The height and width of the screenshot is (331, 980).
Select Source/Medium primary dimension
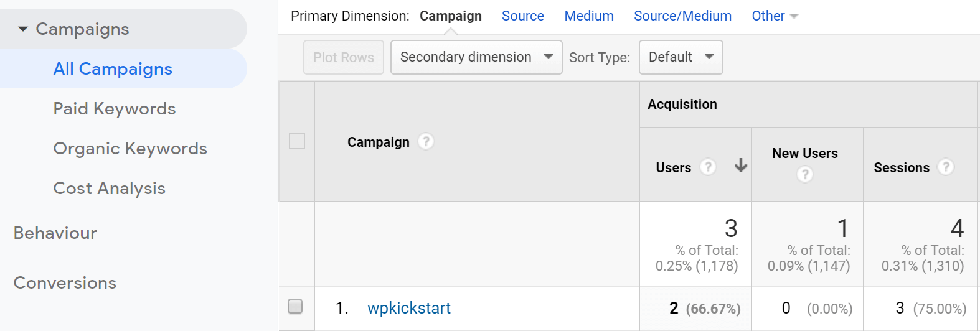click(x=682, y=16)
